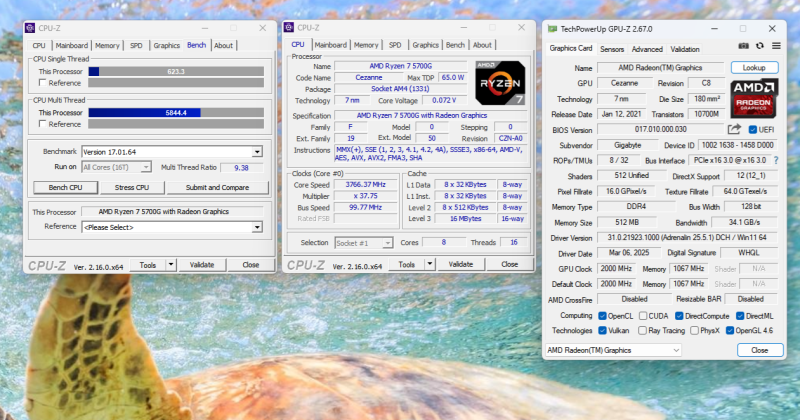Click Close button in CPU window
Screen dimensions: 800x420
[510, 264]
